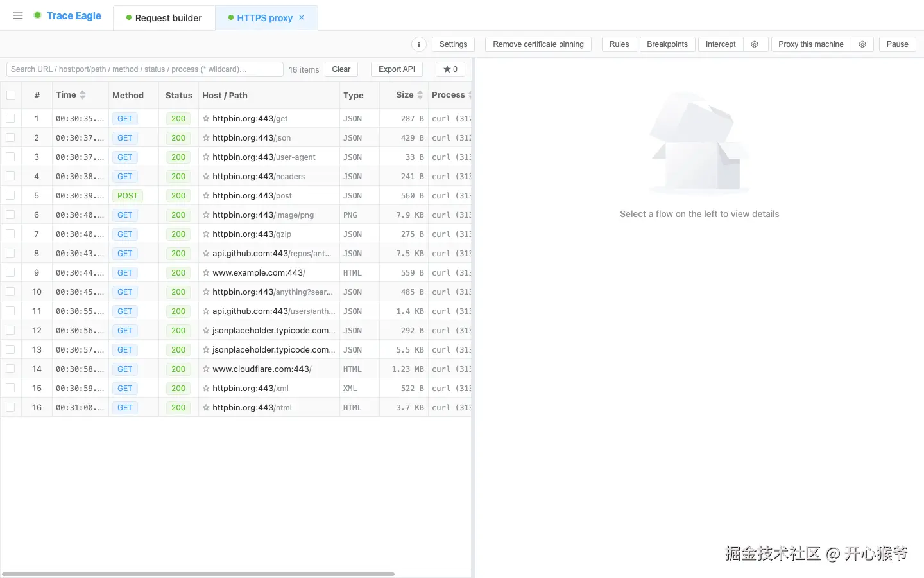
Task: Filter by starred flows button
Action: click(450, 69)
